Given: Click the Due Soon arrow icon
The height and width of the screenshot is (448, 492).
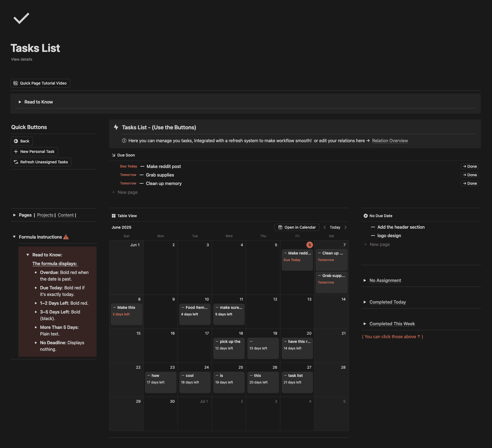Looking at the screenshot, I should pyautogui.click(x=113, y=155).
